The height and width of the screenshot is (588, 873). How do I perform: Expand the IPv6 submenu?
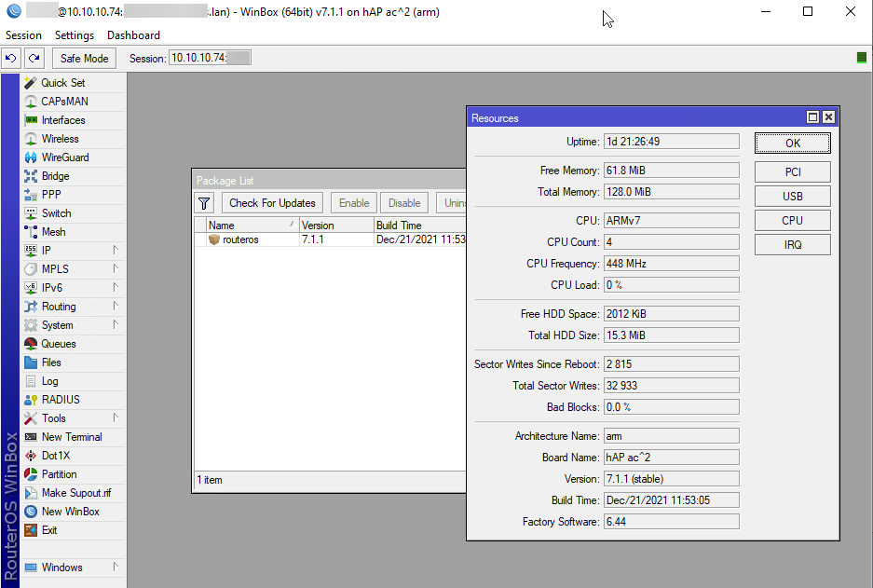pyautogui.click(x=116, y=288)
